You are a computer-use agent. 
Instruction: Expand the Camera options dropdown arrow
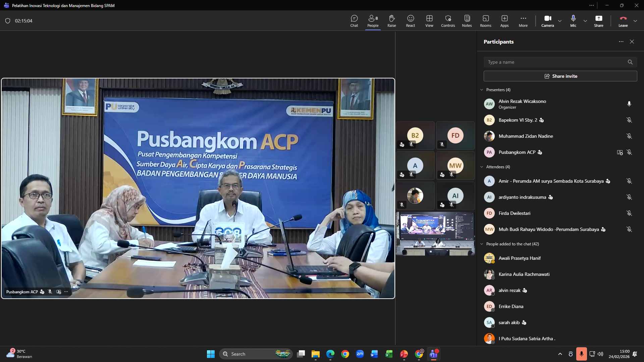[560, 21]
